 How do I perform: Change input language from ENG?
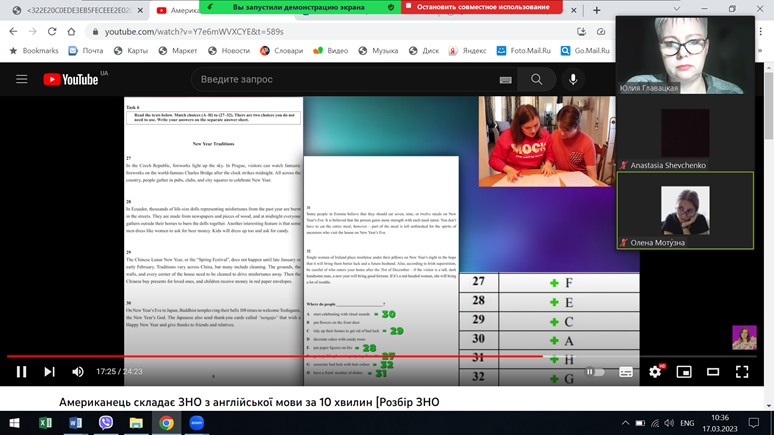[x=687, y=423]
